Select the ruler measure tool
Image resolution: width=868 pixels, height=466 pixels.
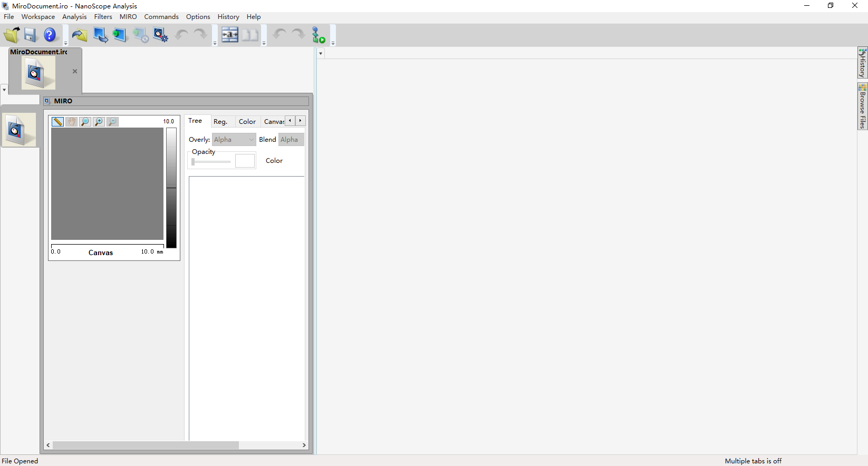click(x=57, y=122)
